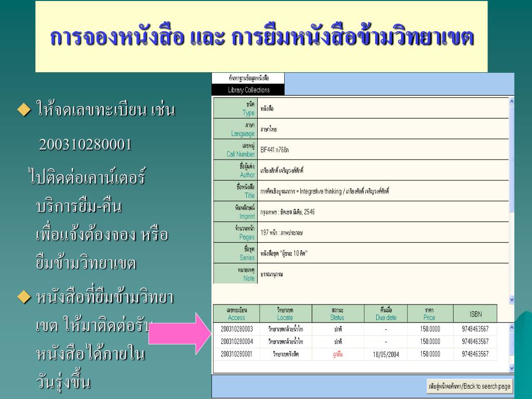This screenshot has height=399, width=532.
Task: Click the Locate column header
Action: point(285,314)
